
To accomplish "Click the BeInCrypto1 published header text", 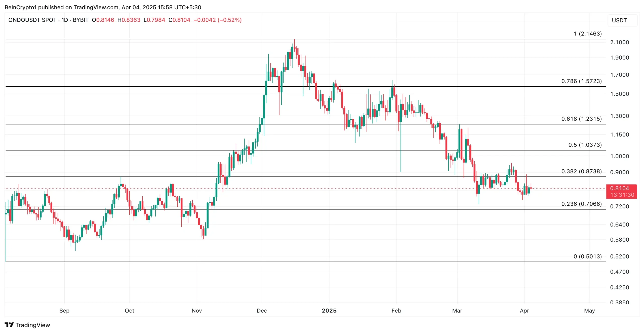I will pyautogui.click(x=103, y=7).
